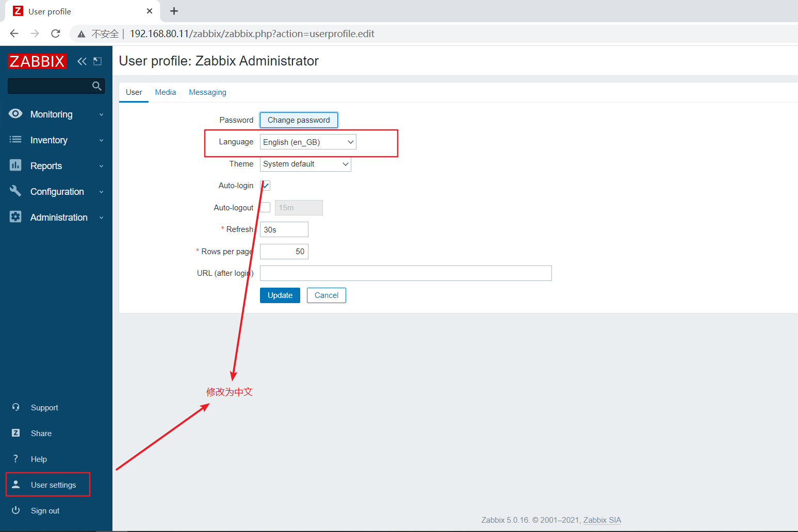The width and height of the screenshot is (798, 532).
Task: Click the Sign out power icon
Action: pos(16,510)
